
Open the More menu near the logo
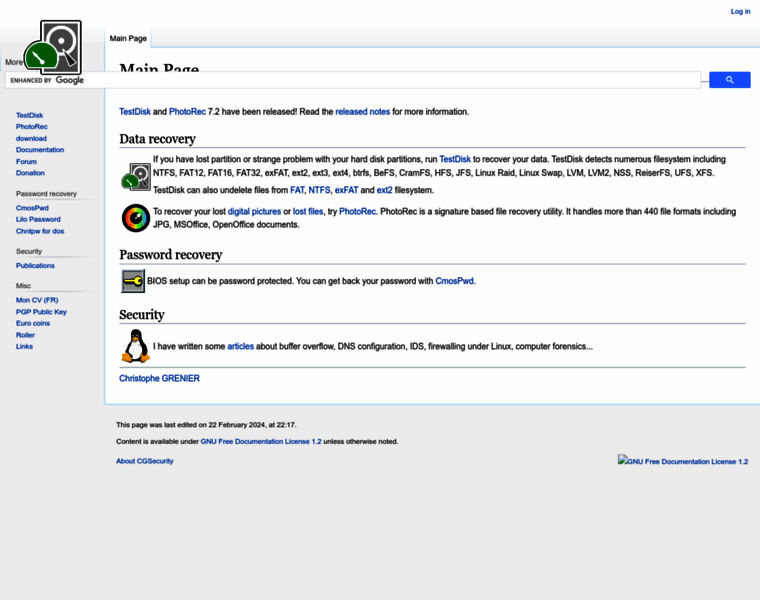pos(13,62)
